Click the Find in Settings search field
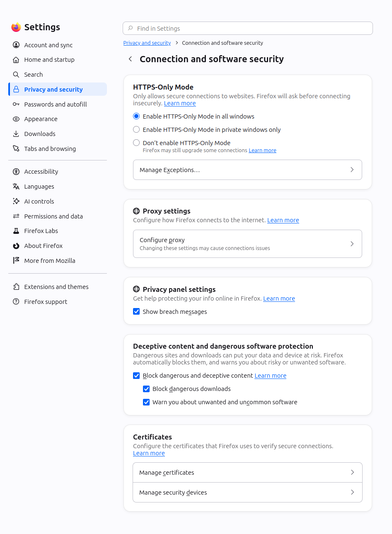The image size is (392, 534). click(x=248, y=29)
